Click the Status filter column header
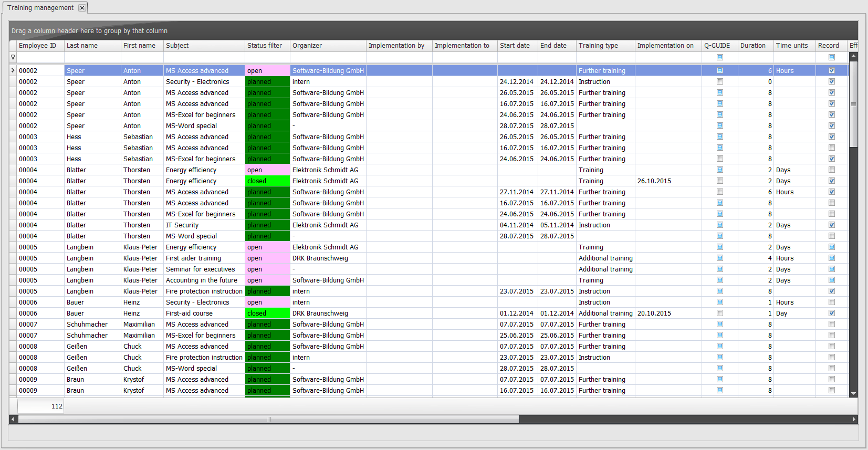This screenshot has width=868, height=450. point(267,46)
